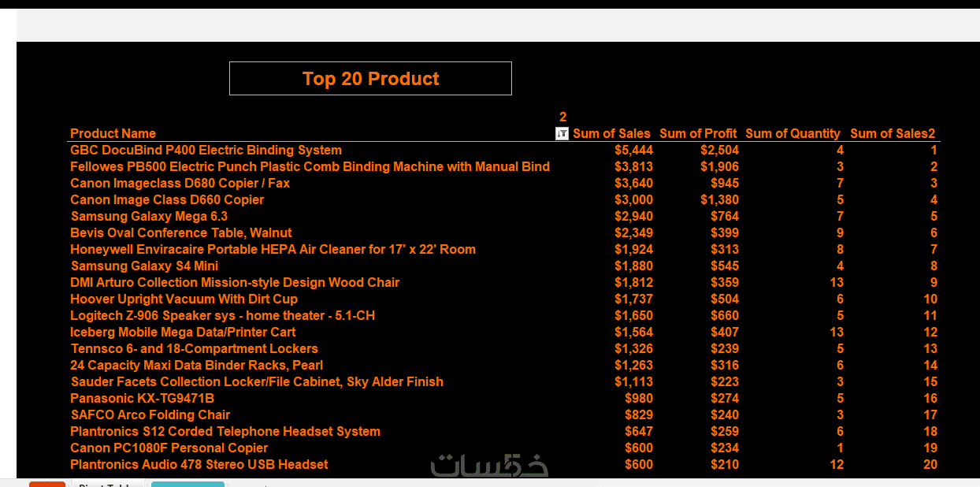Select the $1,650 sales value
Viewport: 980px width, 487px height.
tap(633, 316)
